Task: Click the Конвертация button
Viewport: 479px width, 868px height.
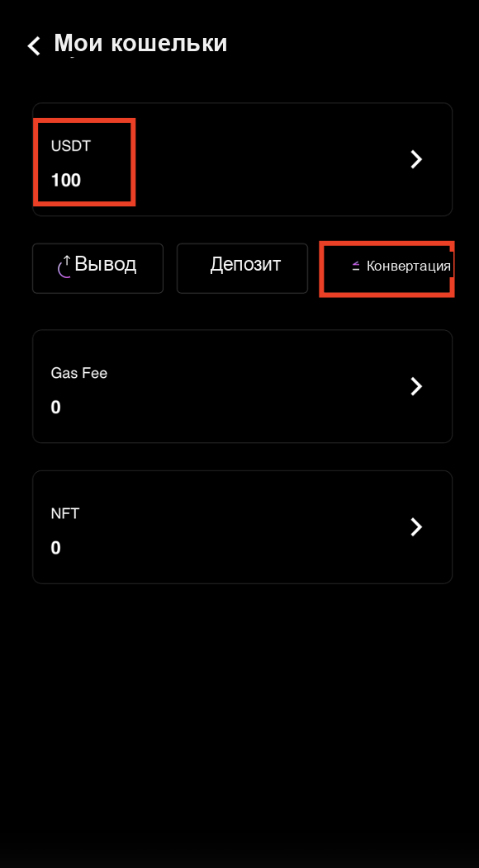Action: point(387,268)
